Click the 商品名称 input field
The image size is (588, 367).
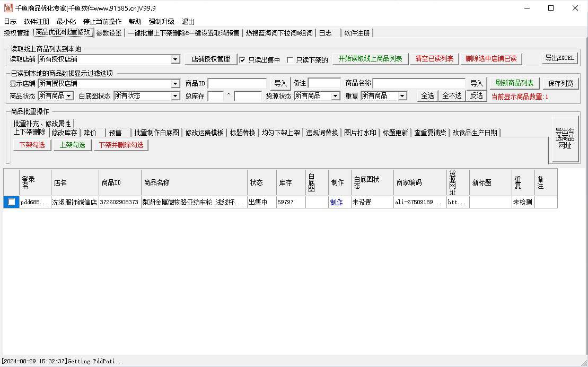[418, 83]
